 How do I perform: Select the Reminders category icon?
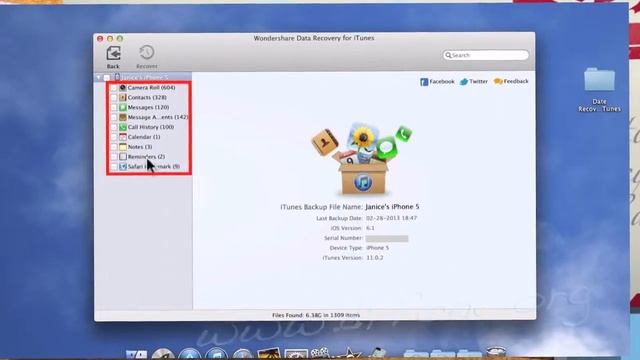123,157
